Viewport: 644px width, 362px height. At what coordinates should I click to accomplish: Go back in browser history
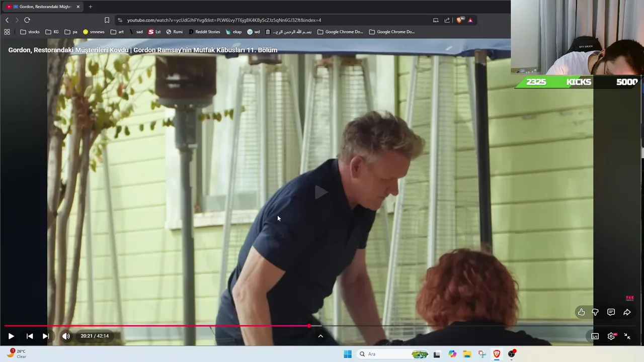[x=7, y=20]
